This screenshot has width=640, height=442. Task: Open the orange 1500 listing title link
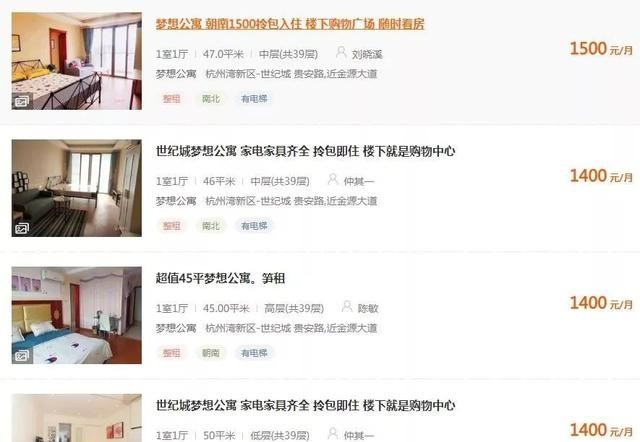coord(290,24)
